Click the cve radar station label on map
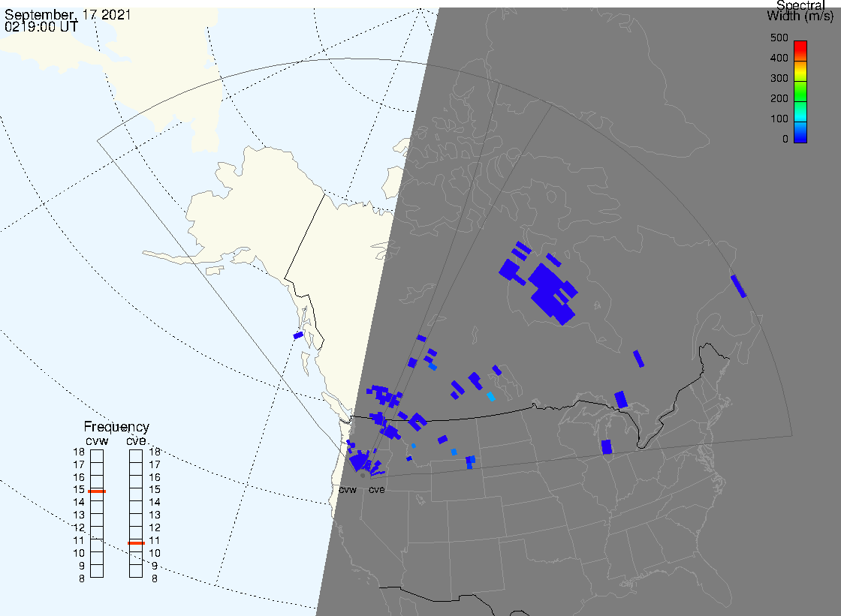The height and width of the screenshot is (616, 841). click(x=376, y=489)
